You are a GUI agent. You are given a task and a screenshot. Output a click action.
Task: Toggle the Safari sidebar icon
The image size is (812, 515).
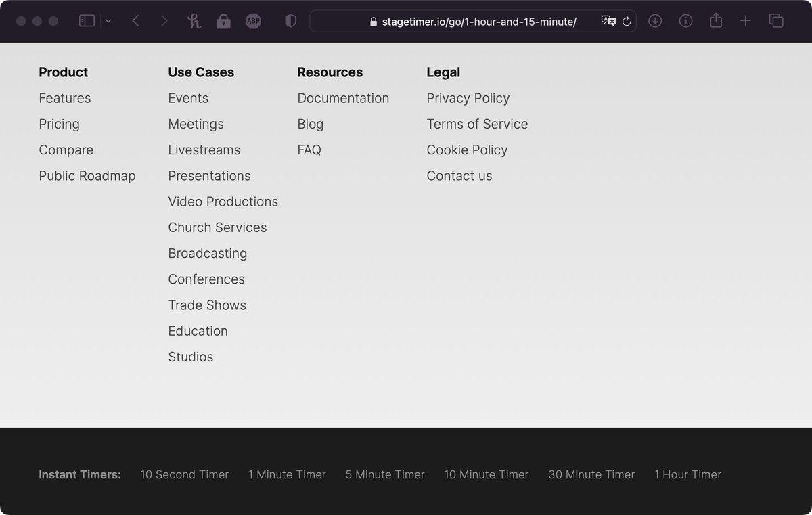tap(87, 21)
